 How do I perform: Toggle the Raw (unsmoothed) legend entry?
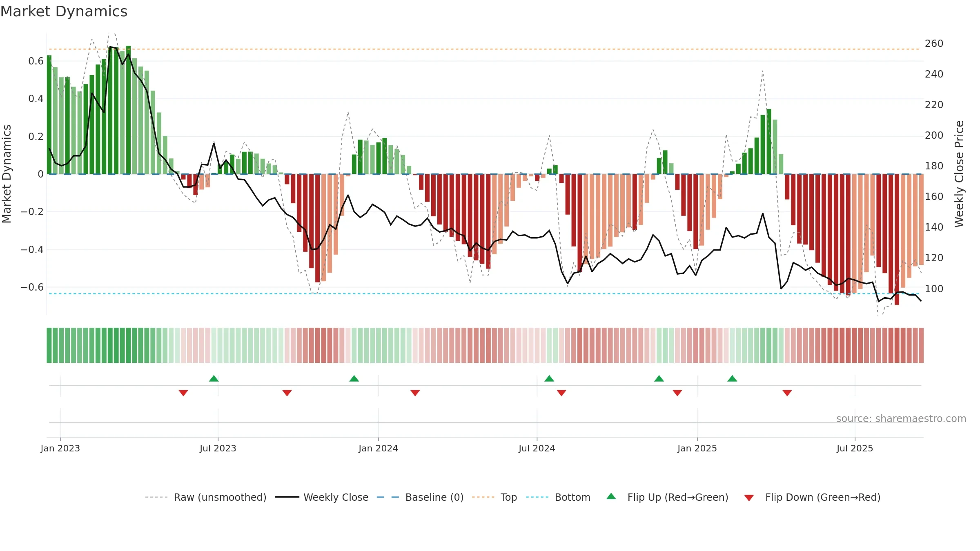205,497
